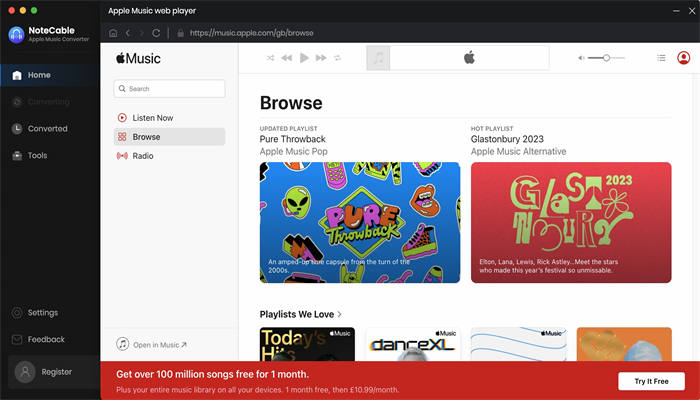Open the Pure Throwback playlist artwork

360,222
